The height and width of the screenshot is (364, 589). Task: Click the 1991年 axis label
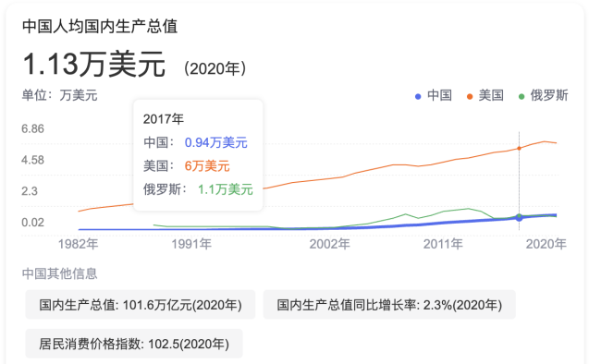[191, 244]
